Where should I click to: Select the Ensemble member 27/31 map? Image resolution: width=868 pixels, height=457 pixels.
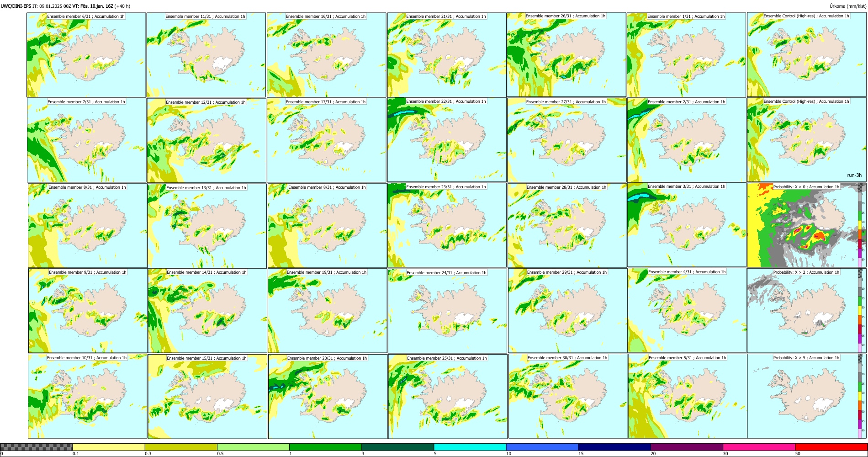tap(567, 140)
